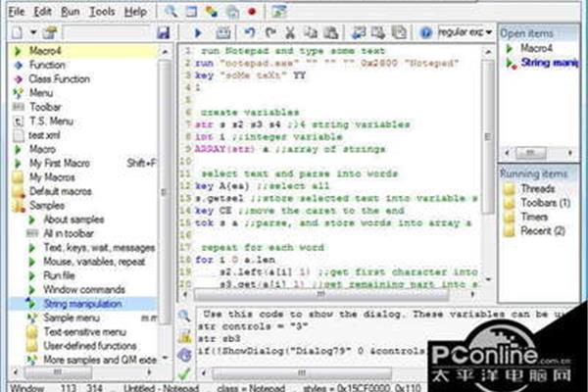Click the blue Run macro play button
588x392 pixels.
198,33
